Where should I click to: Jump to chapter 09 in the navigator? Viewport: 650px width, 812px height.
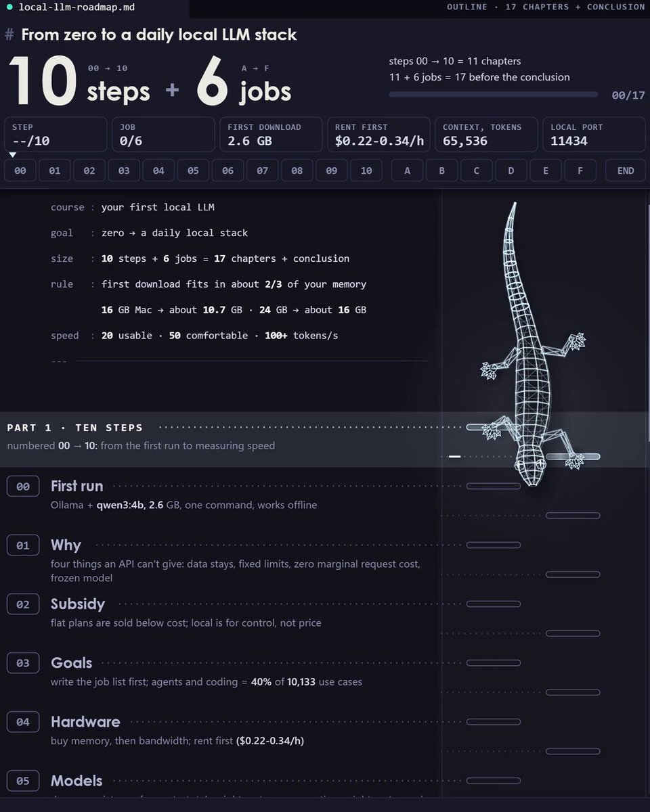331,171
